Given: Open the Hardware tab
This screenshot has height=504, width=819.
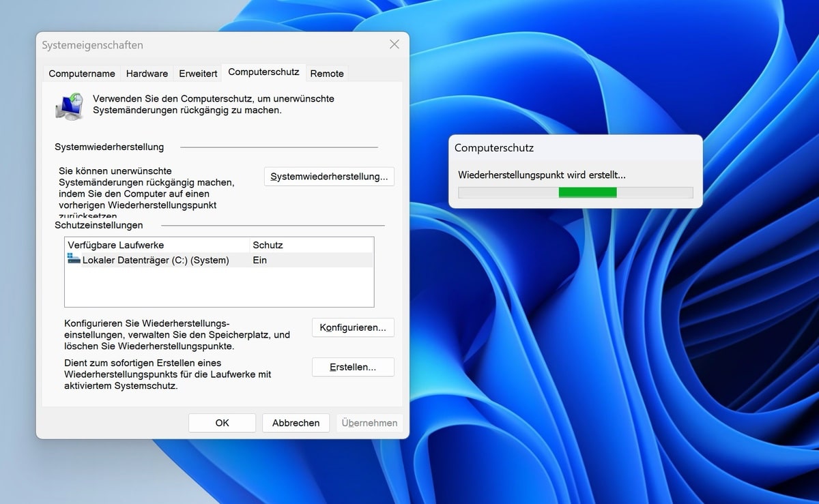Looking at the screenshot, I should pyautogui.click(x=147, y=74).
